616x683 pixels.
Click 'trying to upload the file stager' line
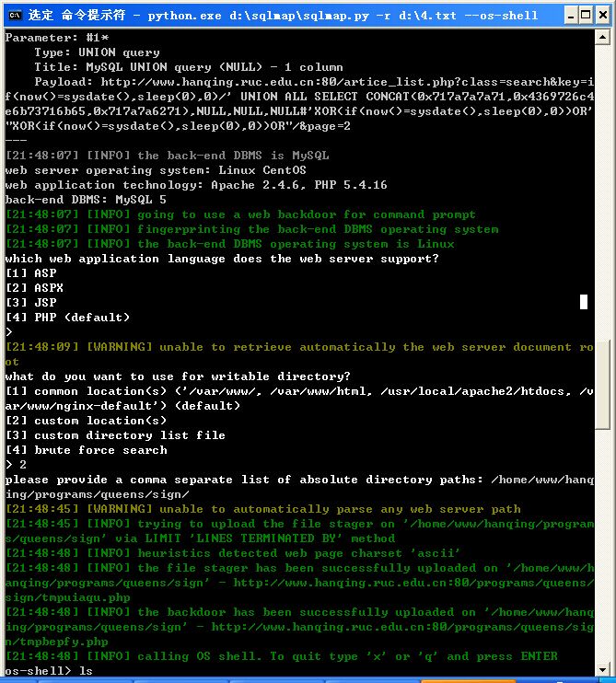pyautogui.click(x=299, y=524)
